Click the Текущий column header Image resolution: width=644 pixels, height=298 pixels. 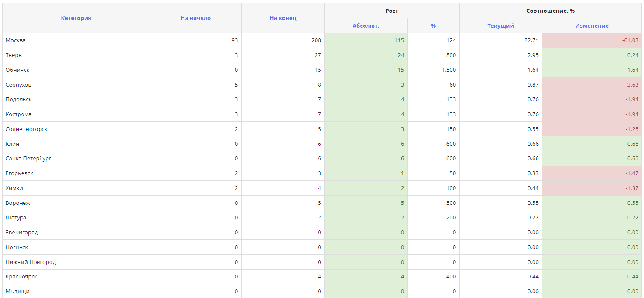[500, 26]
